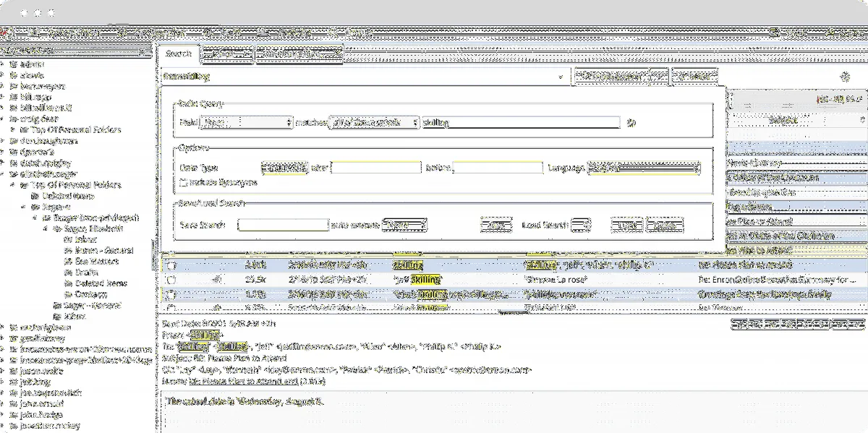This screenshot has width=868, height=433.
Task: Select the Drafts folder in the tree
Action: (87, 273)
